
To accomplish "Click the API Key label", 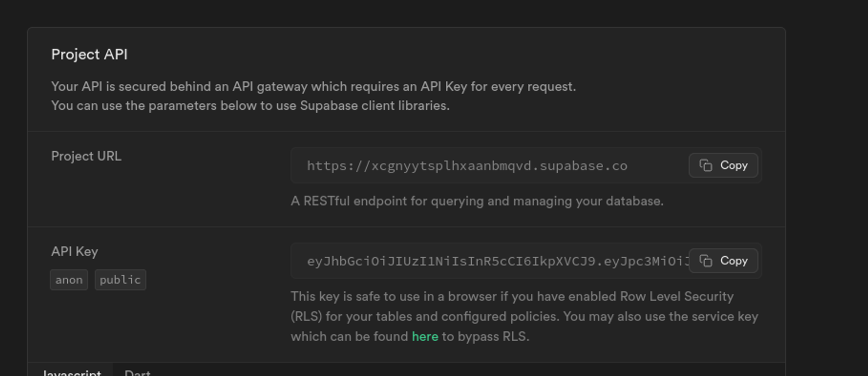I will click(x=75, y=252).
